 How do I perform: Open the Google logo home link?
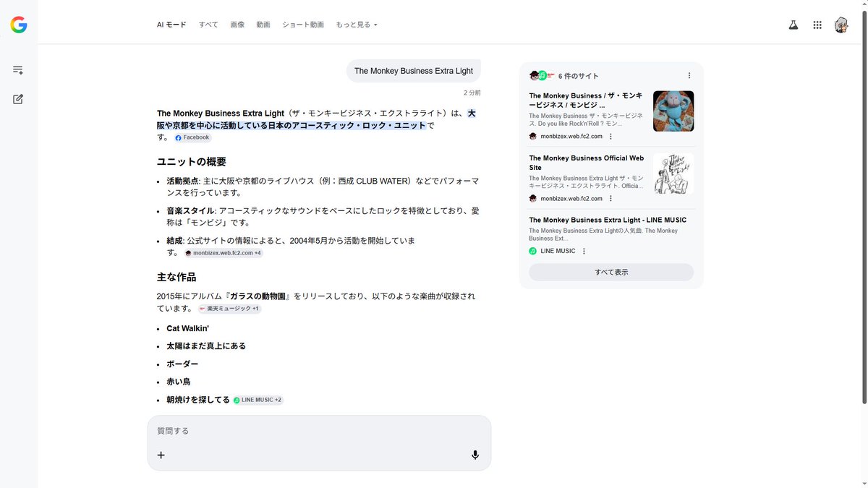click(19, 25)
